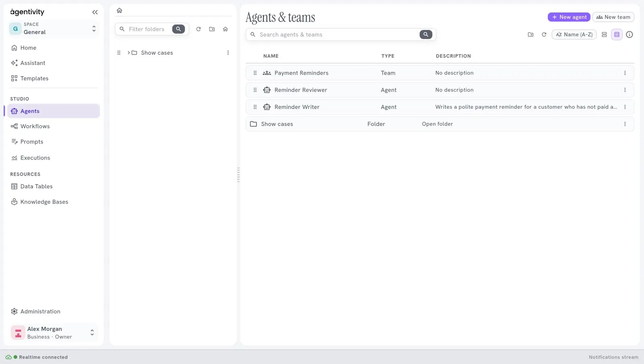Image resolution: width=644 pixels, height=364 pixels.
Task: Open Payment Reminders row options menu
Action: point(625,73)
